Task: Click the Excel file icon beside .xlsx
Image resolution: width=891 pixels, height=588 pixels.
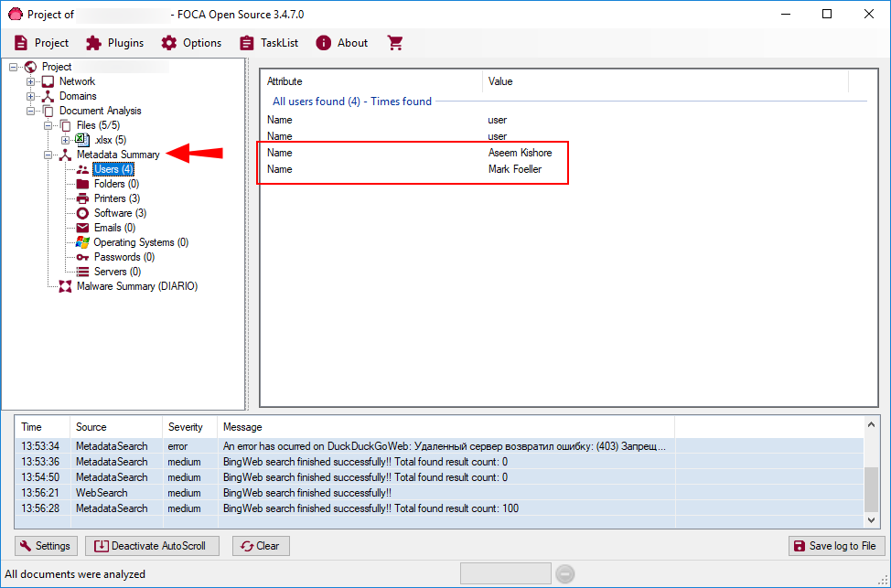Action: (x=83, y=140)
